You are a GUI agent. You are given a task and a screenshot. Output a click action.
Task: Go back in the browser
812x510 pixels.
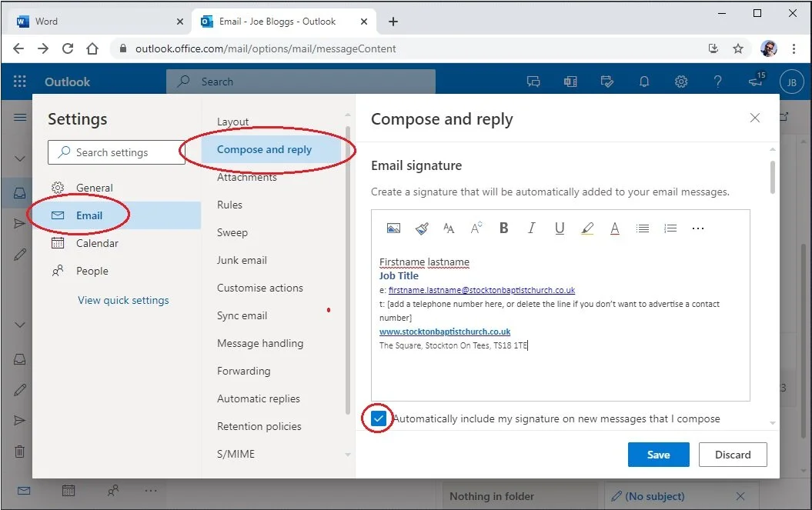pyautogui.click(x=18, y=48)
